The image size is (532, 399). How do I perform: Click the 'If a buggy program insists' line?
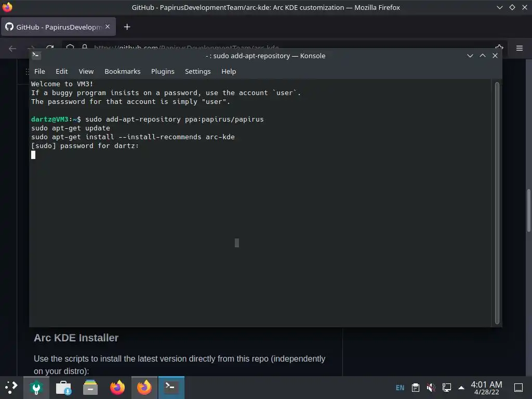coord(166,92)
